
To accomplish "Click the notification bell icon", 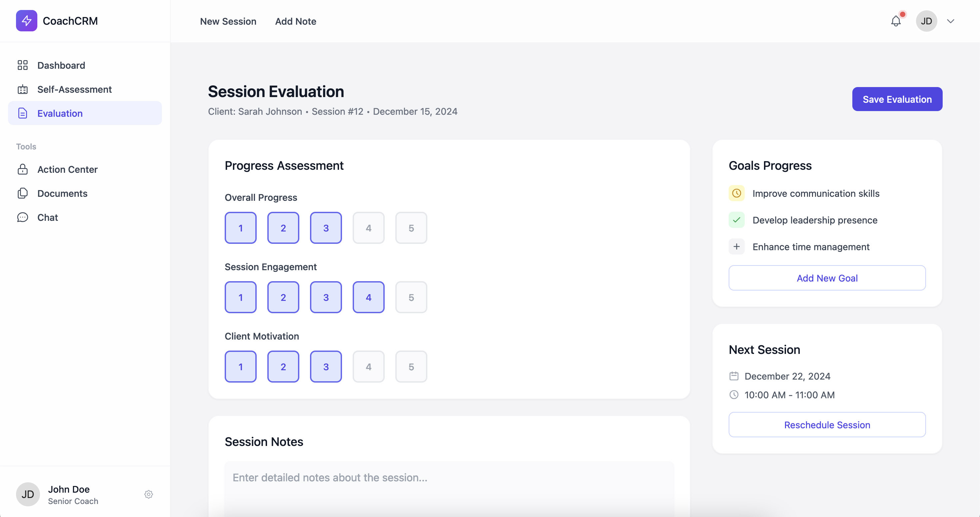I will click(x=896, y=21).
